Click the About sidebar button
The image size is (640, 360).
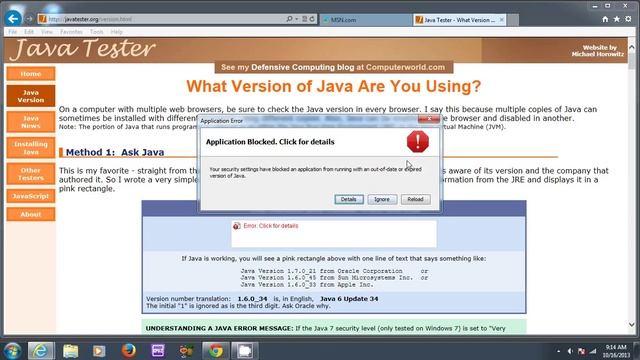point(31,214)
